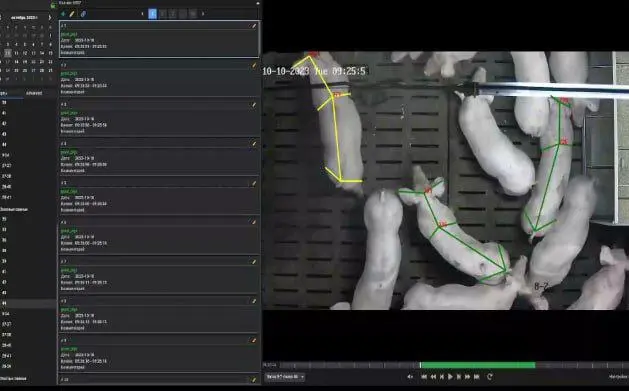Edit record #9 using its pencil icon
The width and height of the screenshot is (629, 391).
click(x=254, y=340)
